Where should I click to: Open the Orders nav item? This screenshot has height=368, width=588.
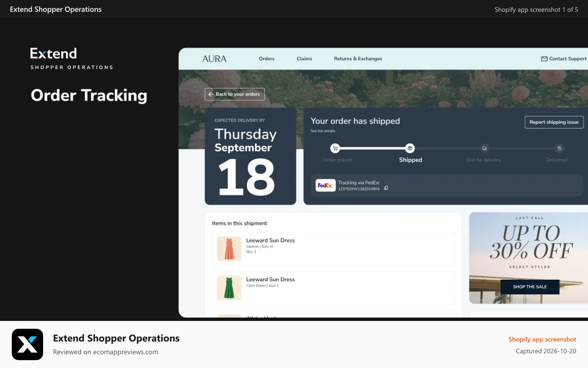[x=267, y=58]
